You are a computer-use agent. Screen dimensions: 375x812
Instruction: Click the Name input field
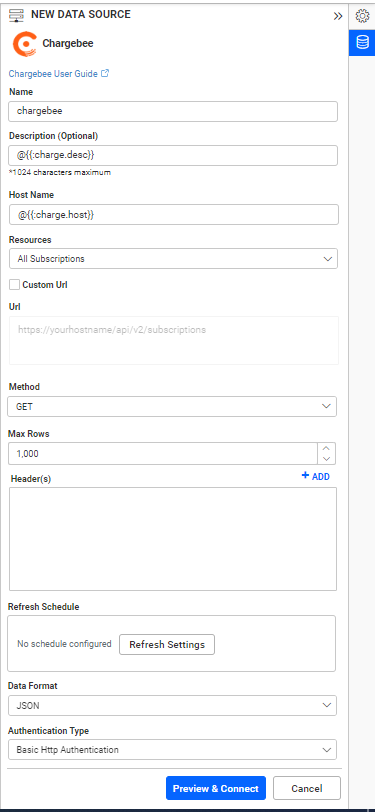pyautogui.click(x=174, y=111)
